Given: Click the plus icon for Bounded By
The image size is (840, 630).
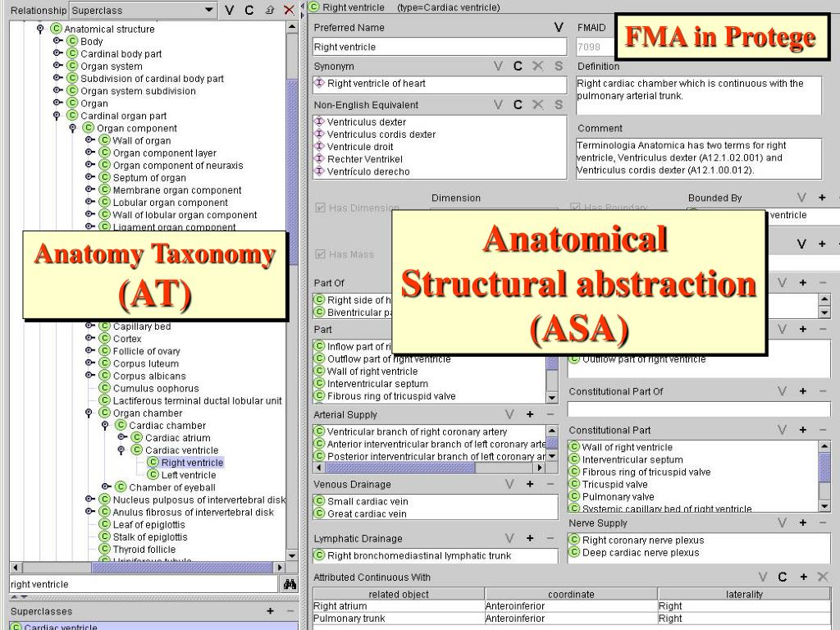Looking at the screenshot, I should [x=822, y=198].
